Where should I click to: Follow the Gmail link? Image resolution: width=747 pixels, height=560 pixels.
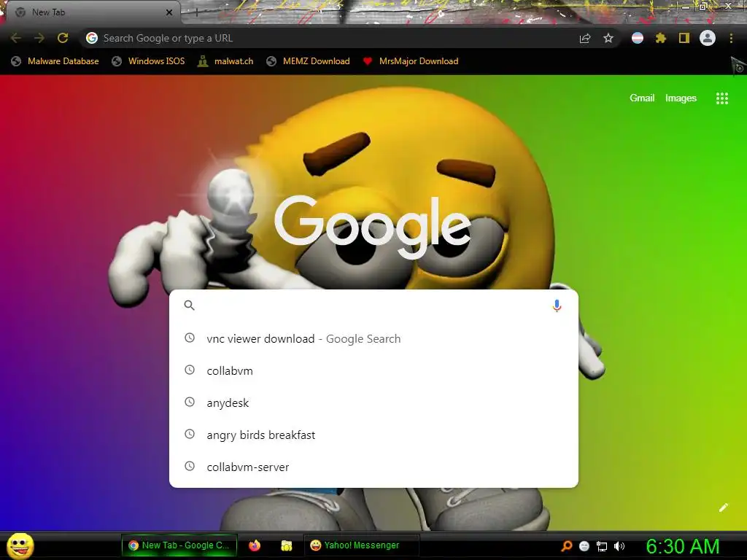(x=642, y=98)
